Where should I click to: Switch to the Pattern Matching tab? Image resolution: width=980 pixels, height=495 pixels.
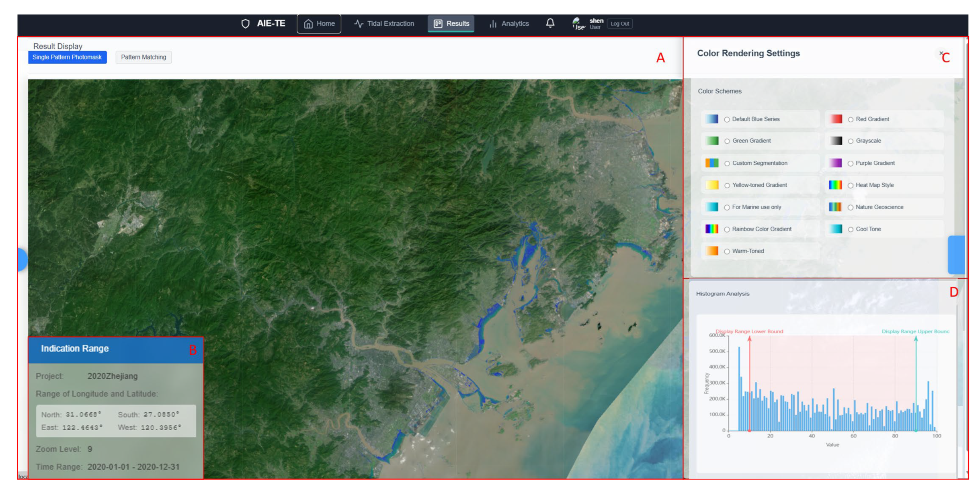click(144, 57)
